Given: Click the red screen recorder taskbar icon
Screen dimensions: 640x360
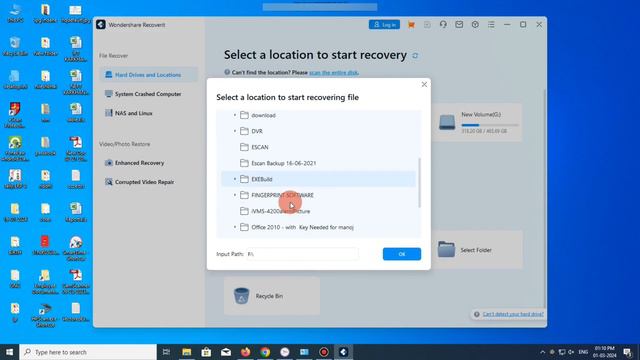Looking at the screenshot, I should click(x=324, y=352).
